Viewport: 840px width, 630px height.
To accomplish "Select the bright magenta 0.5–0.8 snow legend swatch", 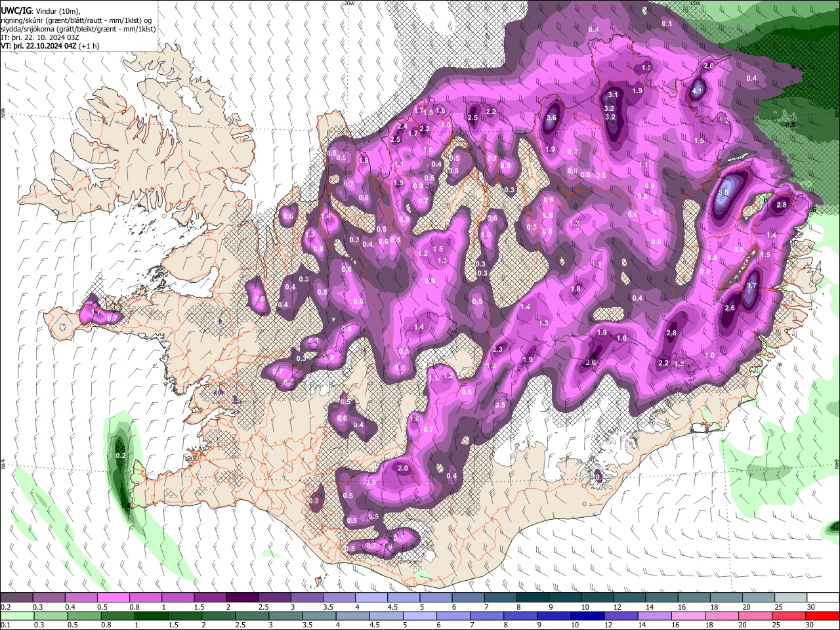I will point(114,598).
